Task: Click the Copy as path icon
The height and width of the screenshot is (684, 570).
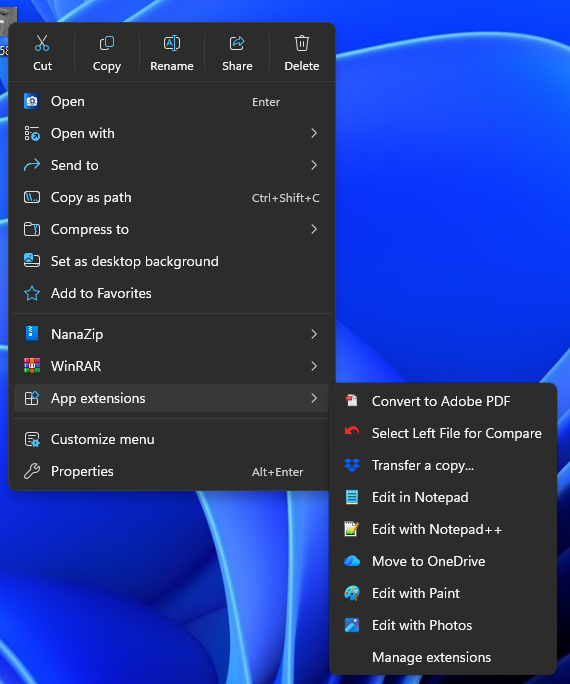Action: point(32,198)
